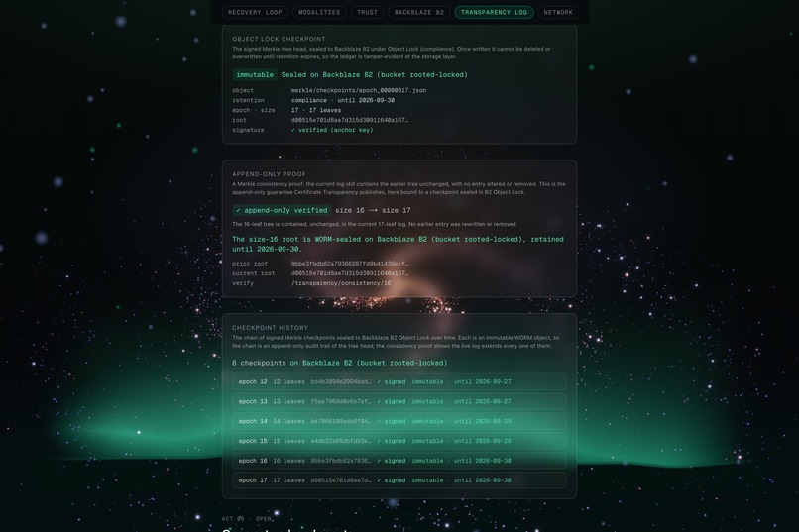Viewport: 799px width, 532px height.
Task: Open the Modalities tab
Action: (319, 12)
